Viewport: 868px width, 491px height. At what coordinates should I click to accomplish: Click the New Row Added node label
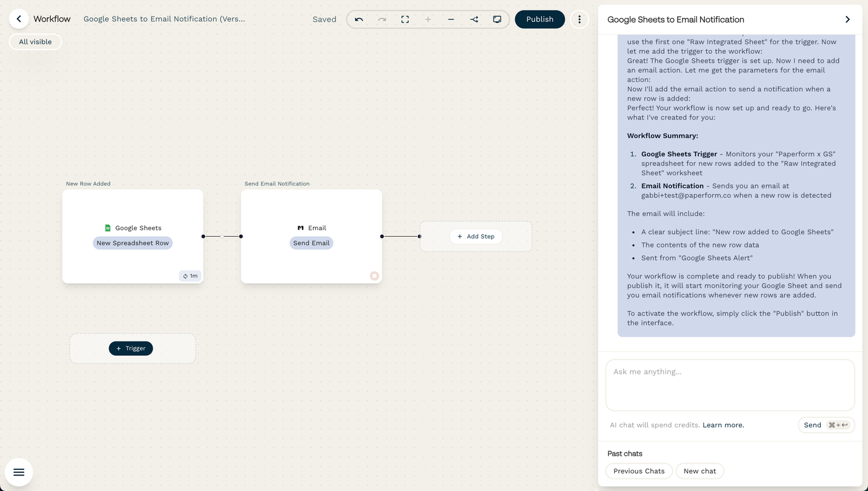(x=88, y=184)
